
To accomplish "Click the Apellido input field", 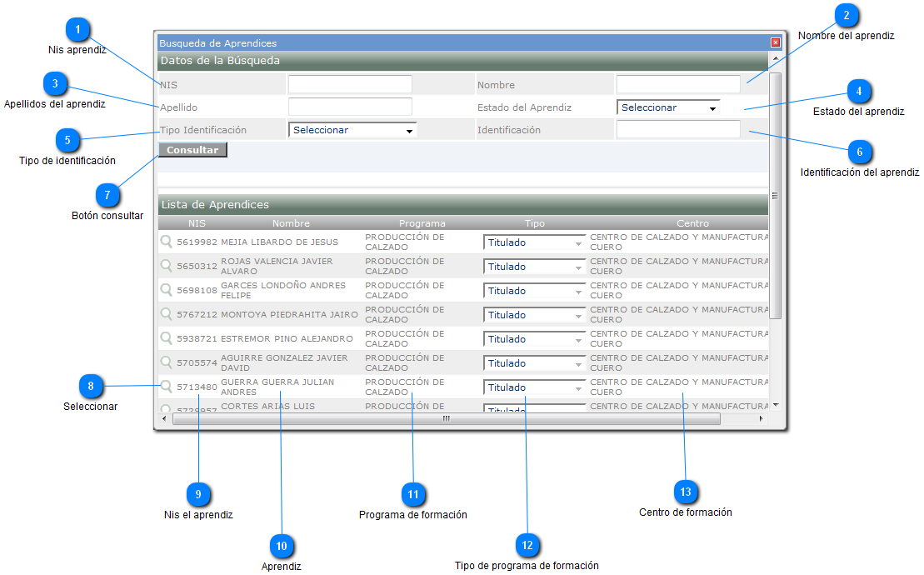I will click(350, 107).
